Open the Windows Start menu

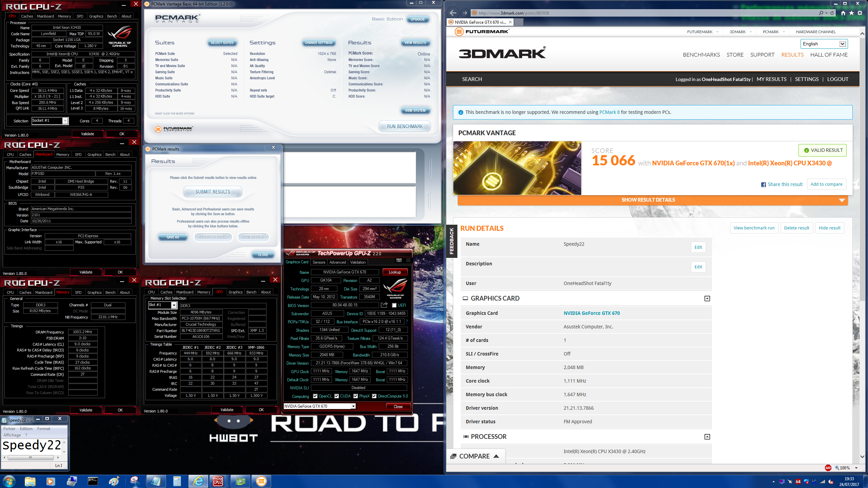click(x=9, y=481)
